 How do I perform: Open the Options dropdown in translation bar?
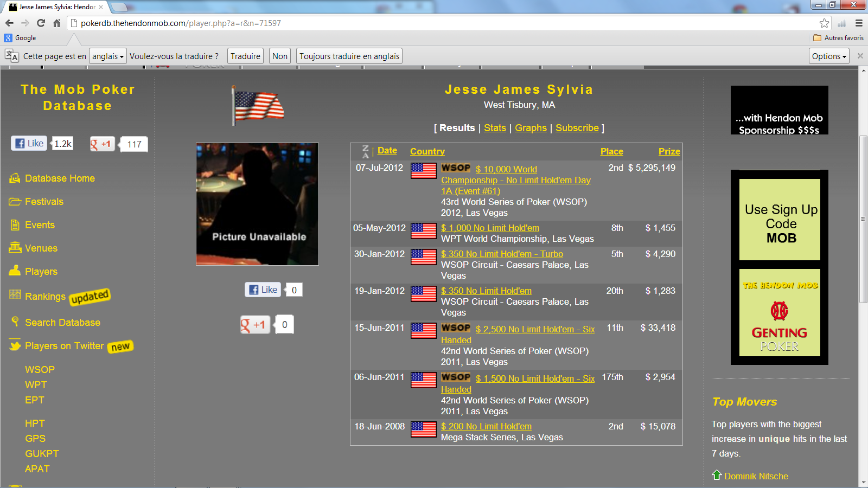(x=829, y=56)
